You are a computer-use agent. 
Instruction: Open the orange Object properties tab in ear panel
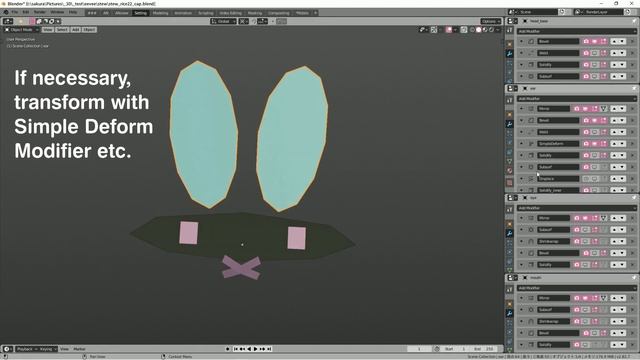click(509, 114)
